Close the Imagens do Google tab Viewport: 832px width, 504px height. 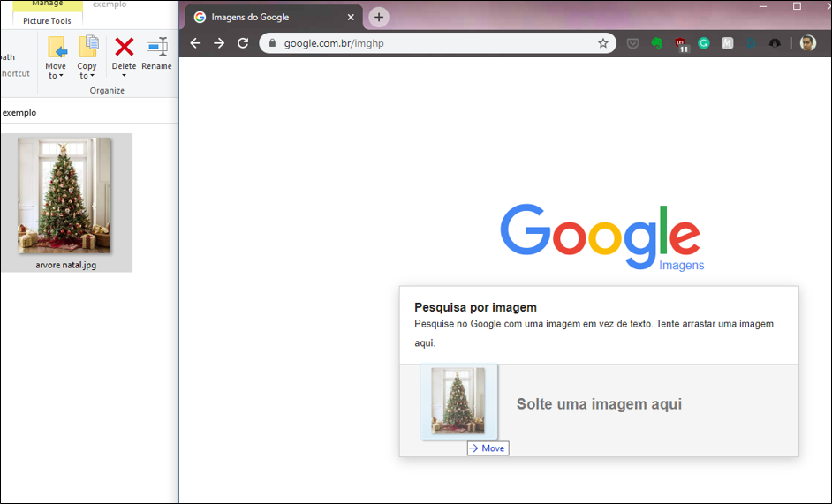[x=351, y=17]
